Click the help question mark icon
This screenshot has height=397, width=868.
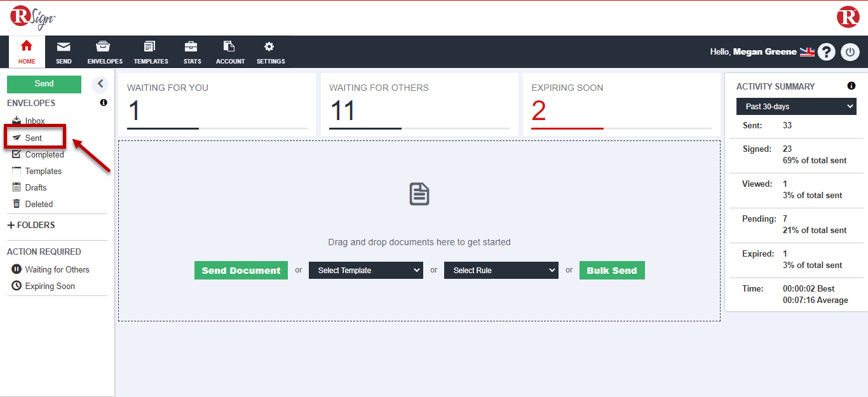coord(826,52)
